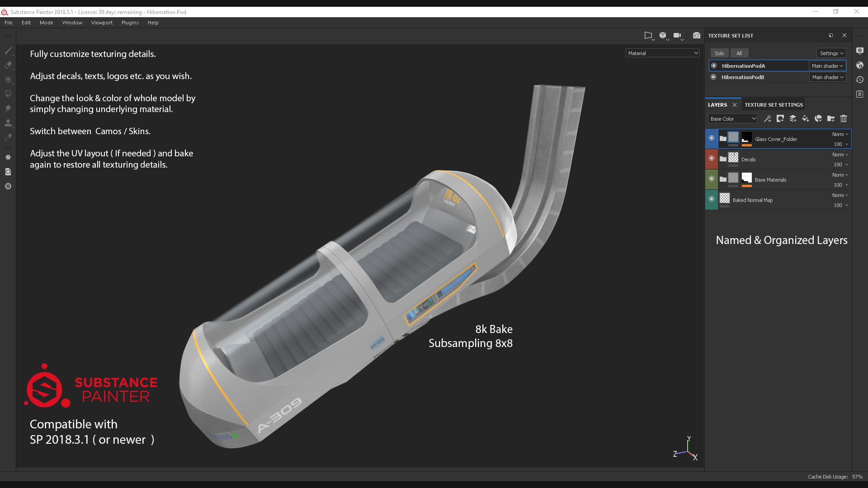Select the Material picker eyedropper tool

coord(8,137)
